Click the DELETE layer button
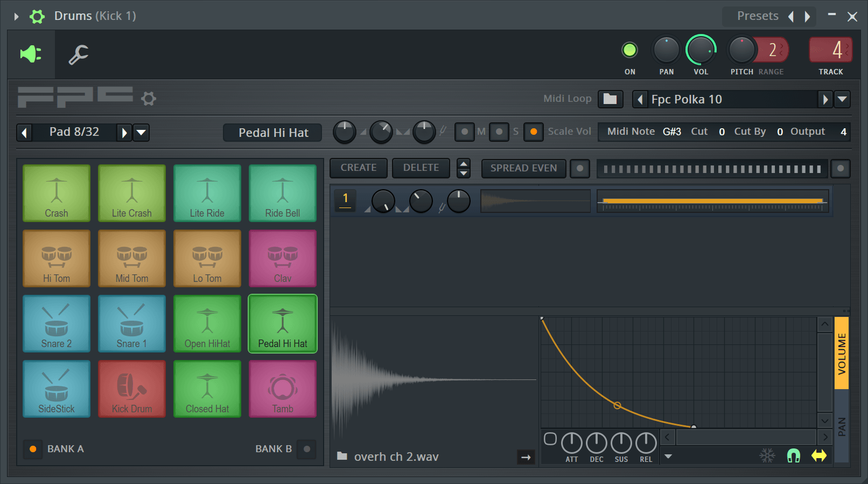The height and width of the screenshot is (484, 868). click(x=421, y=168)
